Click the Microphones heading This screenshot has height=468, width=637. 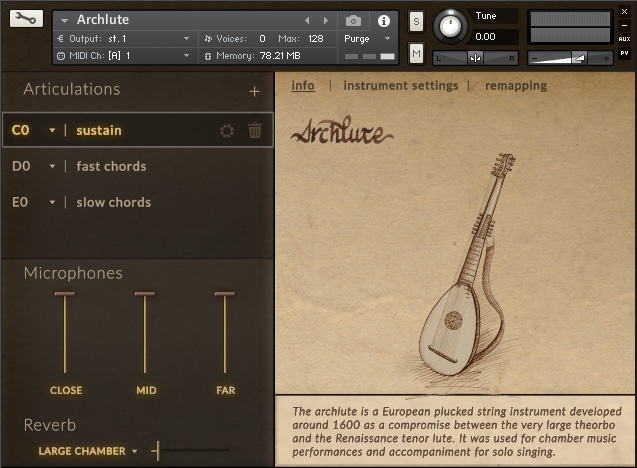73,273
